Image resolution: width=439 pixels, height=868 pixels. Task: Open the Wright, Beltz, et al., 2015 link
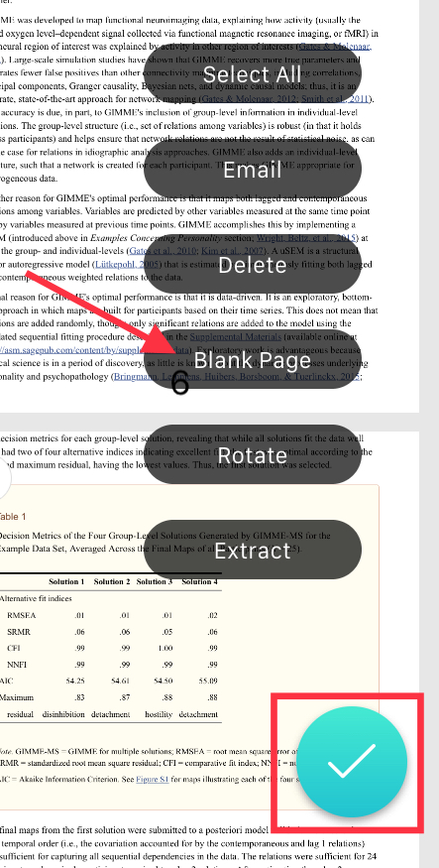306,239
